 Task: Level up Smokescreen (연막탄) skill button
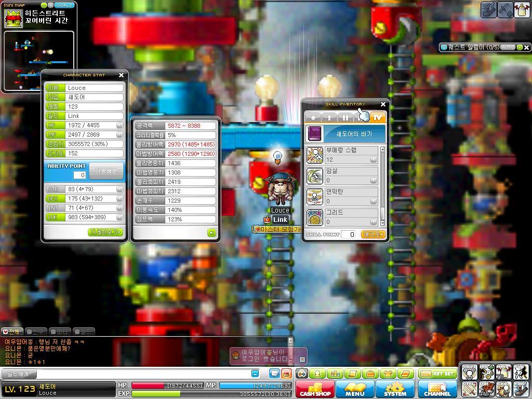pos(373,201)
